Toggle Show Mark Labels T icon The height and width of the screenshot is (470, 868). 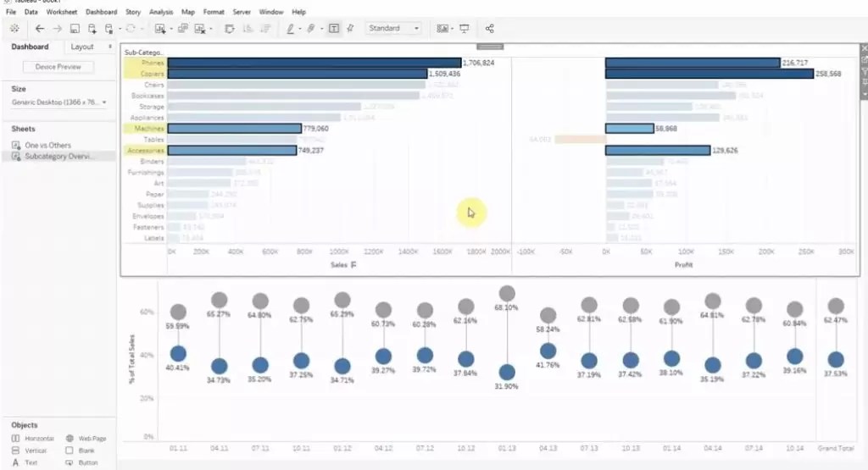334,28
